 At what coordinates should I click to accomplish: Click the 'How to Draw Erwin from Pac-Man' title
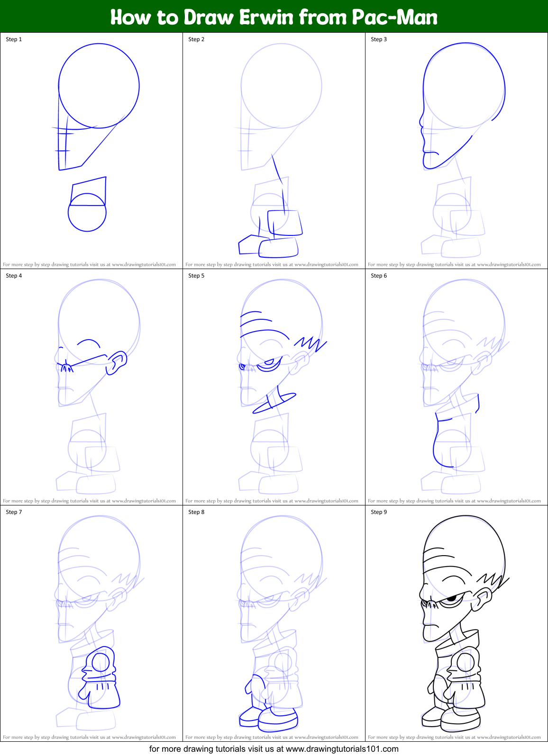(274, 18)
